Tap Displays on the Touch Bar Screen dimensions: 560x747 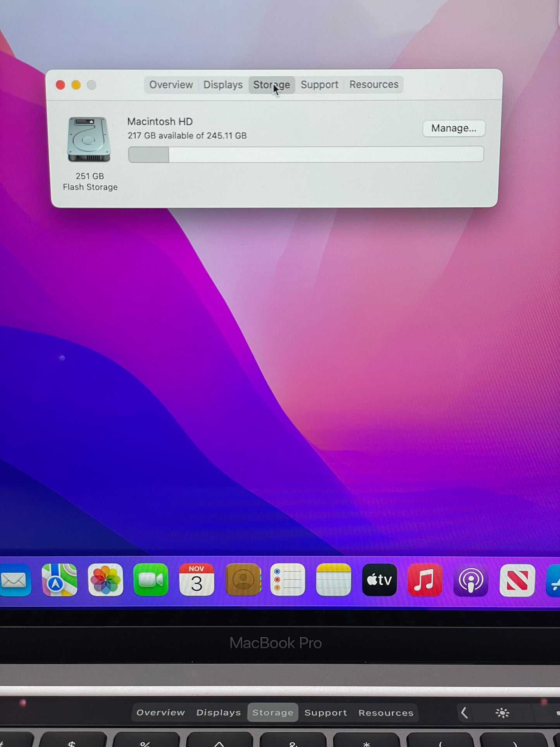[219, 712]
